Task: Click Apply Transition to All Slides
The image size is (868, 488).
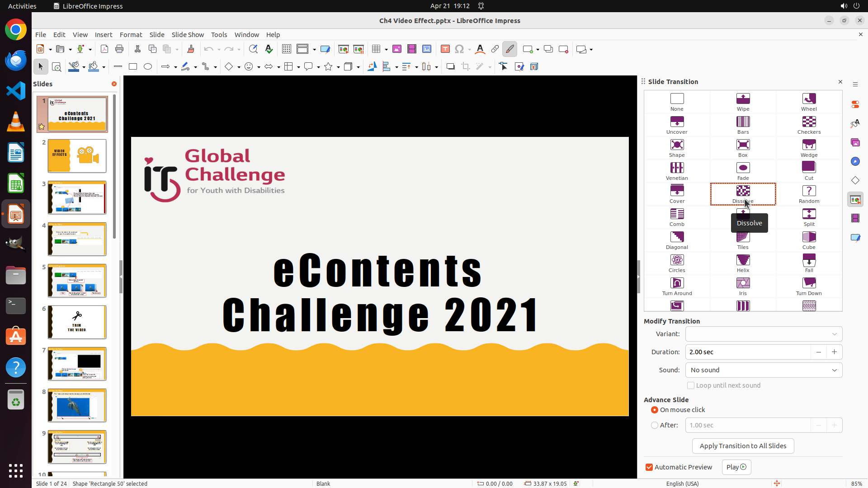Action: point(743,446)
